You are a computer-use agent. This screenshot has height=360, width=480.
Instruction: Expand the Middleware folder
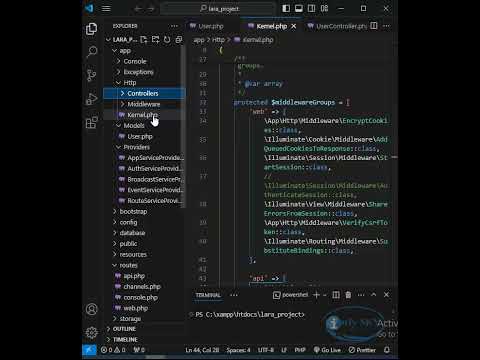tap(144, 104)
